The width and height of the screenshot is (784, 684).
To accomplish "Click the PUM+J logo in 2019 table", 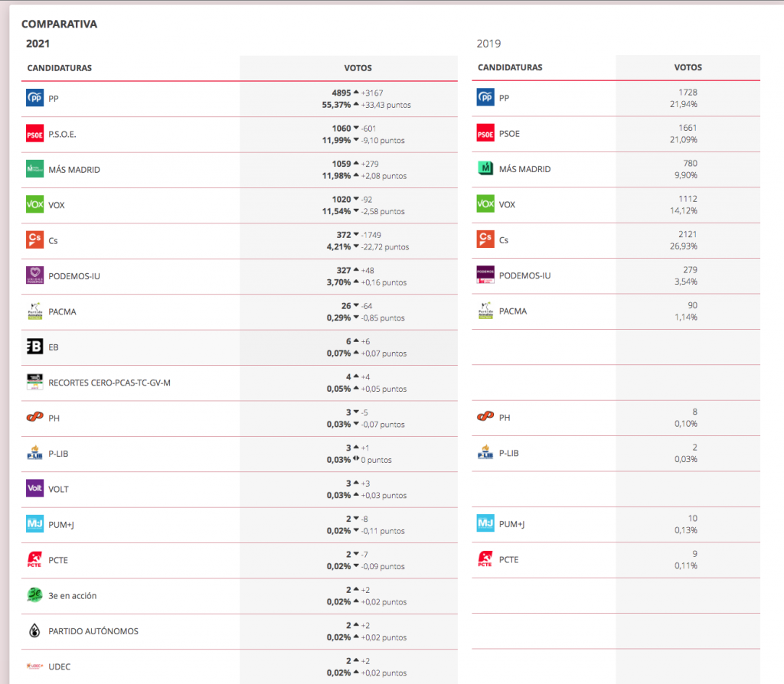I will 485,524.
